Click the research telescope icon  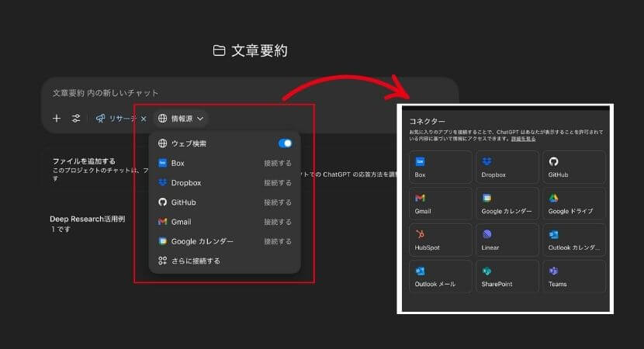100,119
